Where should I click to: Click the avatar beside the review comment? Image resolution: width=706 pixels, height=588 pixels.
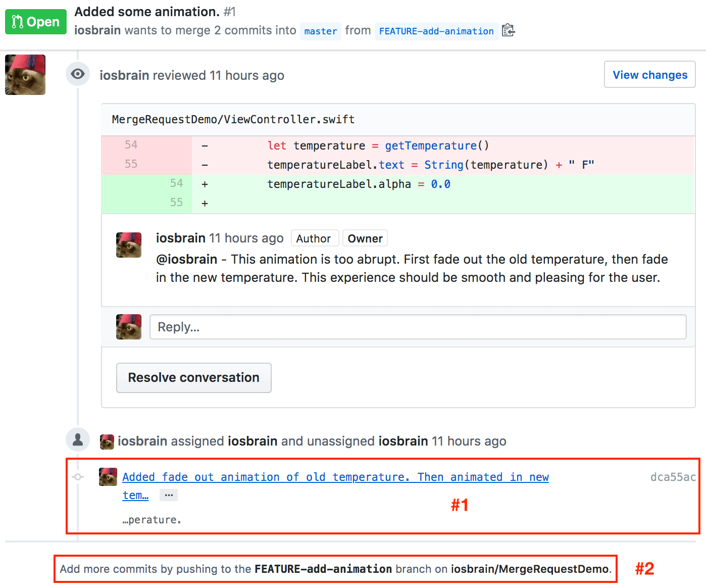point(129,245)
